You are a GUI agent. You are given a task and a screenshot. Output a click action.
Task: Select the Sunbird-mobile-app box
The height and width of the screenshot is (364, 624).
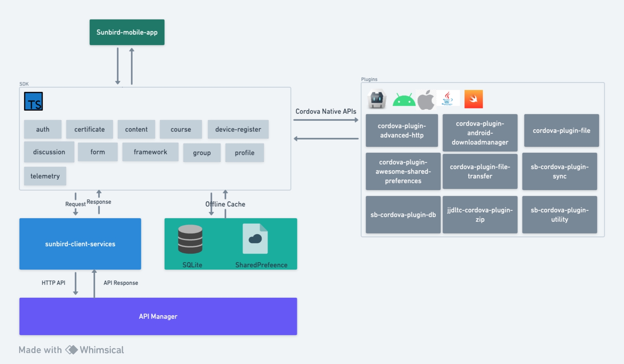(127, 32)
